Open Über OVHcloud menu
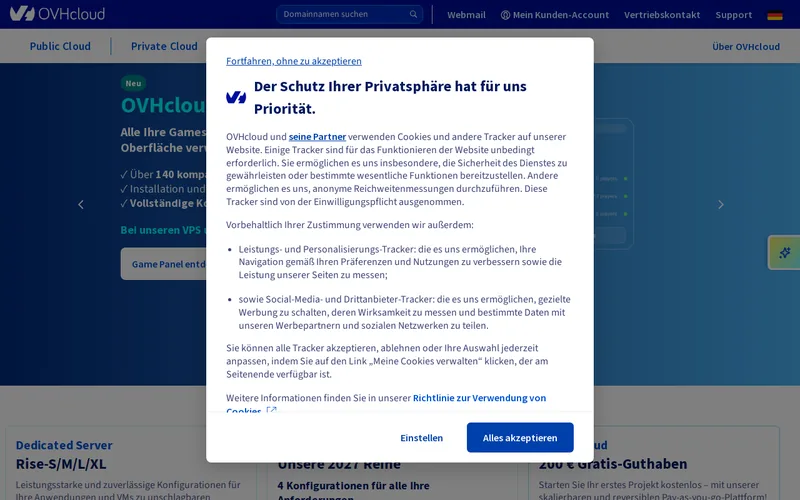The height and width of the screenshot is (500, 800). [746, 46]
